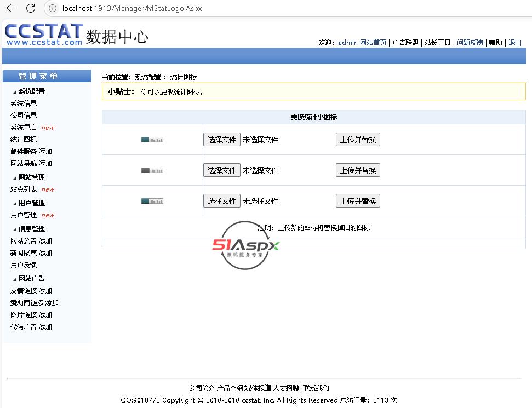Collapse the 系统配置 menu section
The width and height of the screenshot is (532, 408).
tap(15, 92)
